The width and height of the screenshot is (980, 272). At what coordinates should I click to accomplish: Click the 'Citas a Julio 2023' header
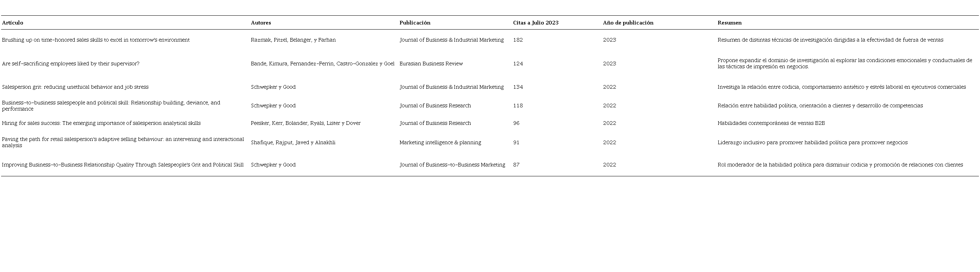click(x=536, y=23)
